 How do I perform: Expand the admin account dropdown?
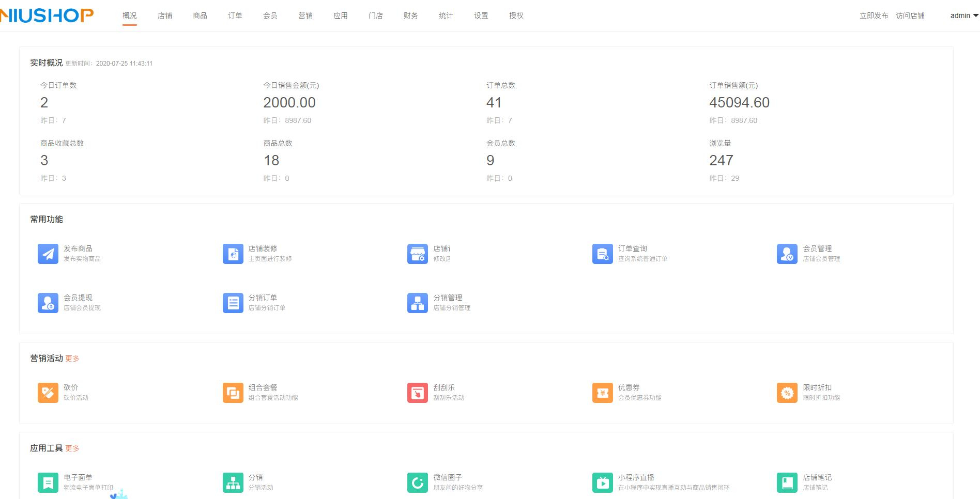coord(962,15)
